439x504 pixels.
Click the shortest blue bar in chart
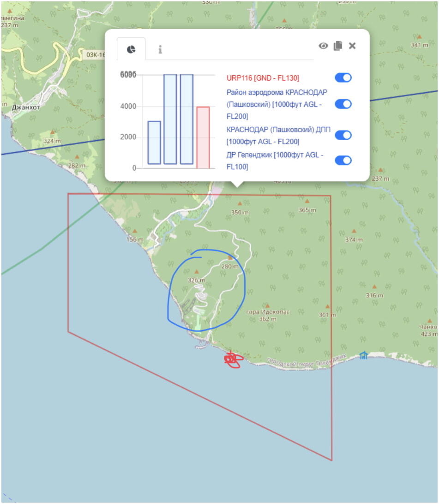point(154,142)
